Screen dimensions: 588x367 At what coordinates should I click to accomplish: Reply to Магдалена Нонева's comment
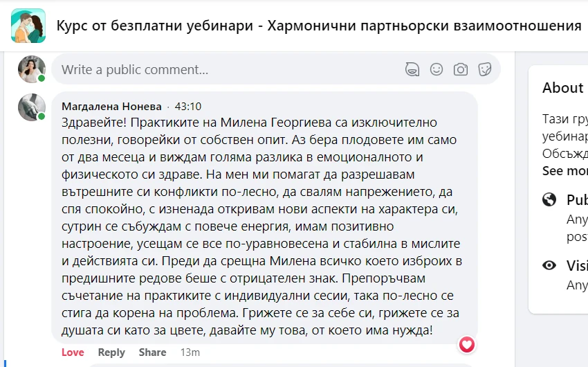pos(111,352)
